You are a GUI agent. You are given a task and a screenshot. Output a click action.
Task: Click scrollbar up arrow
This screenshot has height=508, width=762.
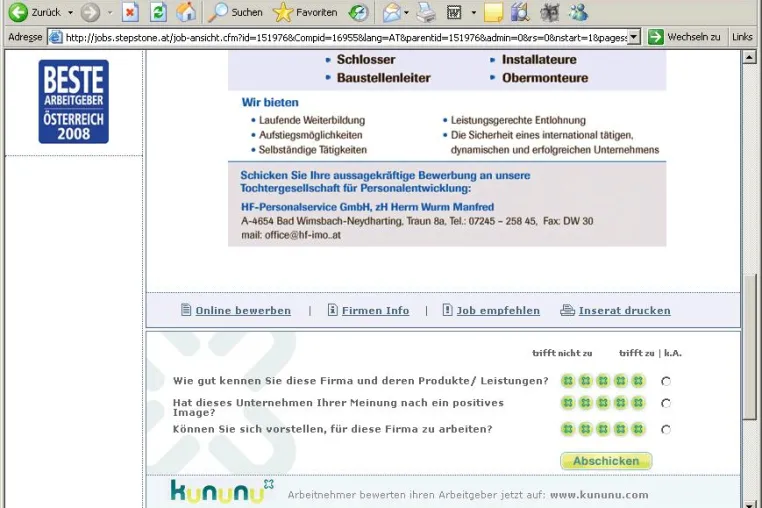click(x=749, y=57)
